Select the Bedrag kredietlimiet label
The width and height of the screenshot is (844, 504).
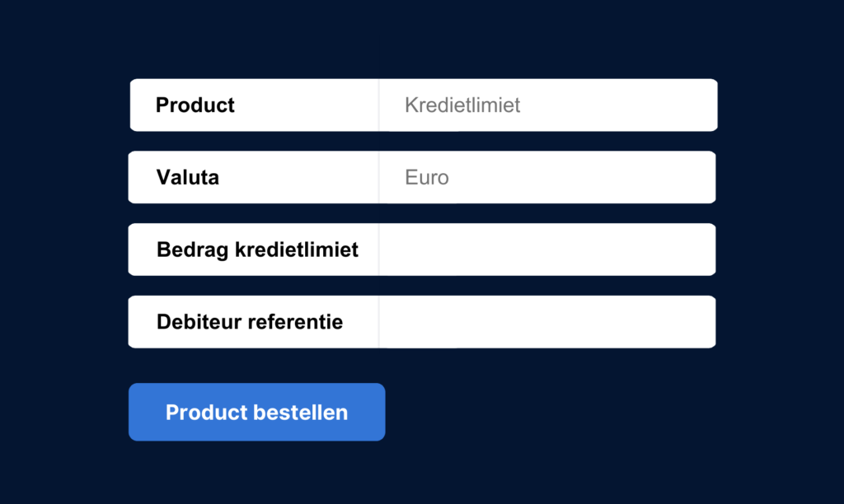[256, 250]
